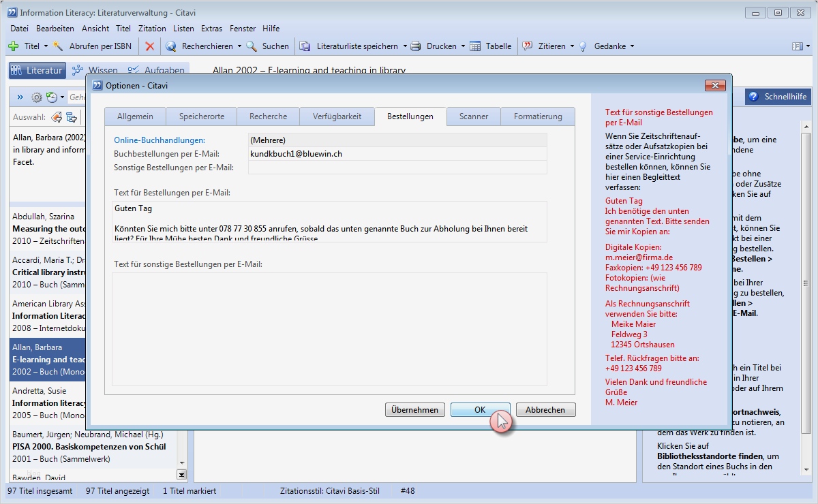Click the gear icon above the title list

(x=37, y=97)
